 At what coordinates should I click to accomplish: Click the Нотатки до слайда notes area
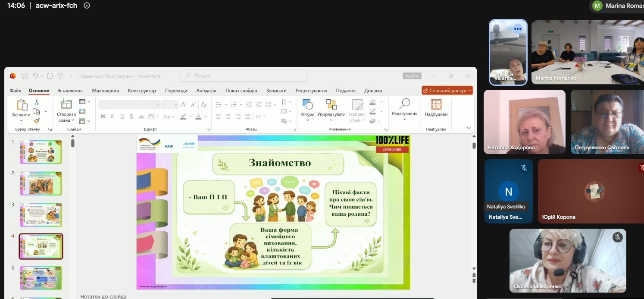(x=103, y=296)
